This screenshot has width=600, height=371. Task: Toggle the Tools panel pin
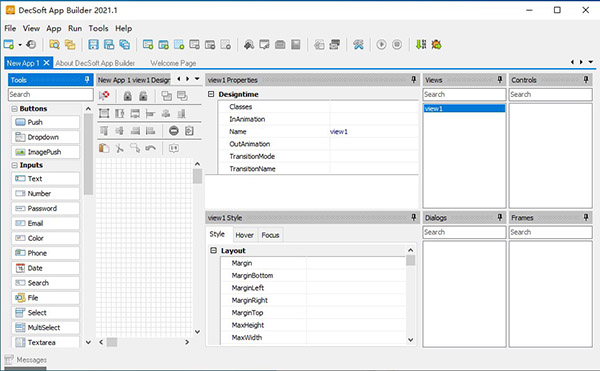[x=87, y=79]
